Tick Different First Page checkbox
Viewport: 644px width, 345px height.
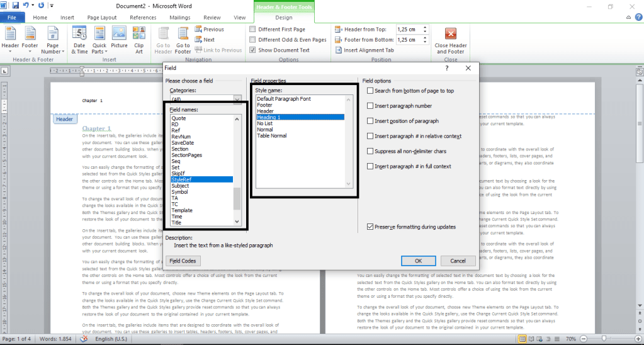point(253,29)
